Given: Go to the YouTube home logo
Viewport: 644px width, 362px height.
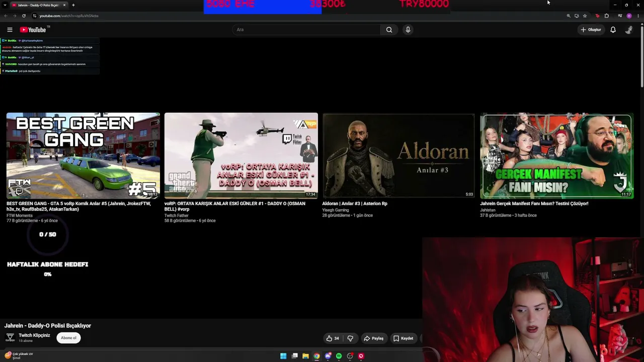Looking at the screenshot, I should (33, 30).
